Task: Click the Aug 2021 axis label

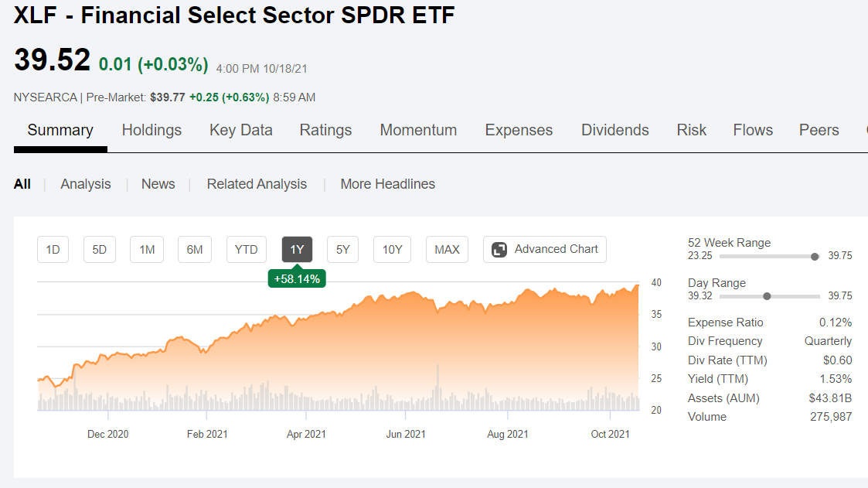Action: click(508, 435)
